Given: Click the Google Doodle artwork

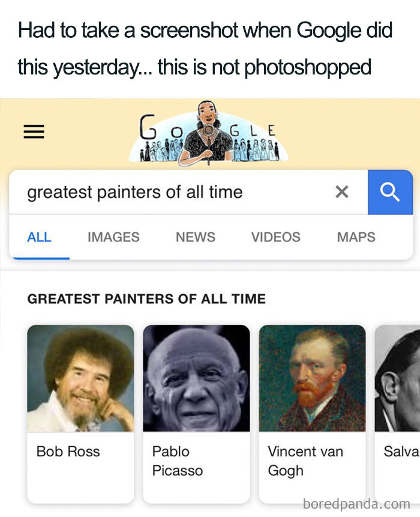Looking at the screenshot, I should [210, 135].
